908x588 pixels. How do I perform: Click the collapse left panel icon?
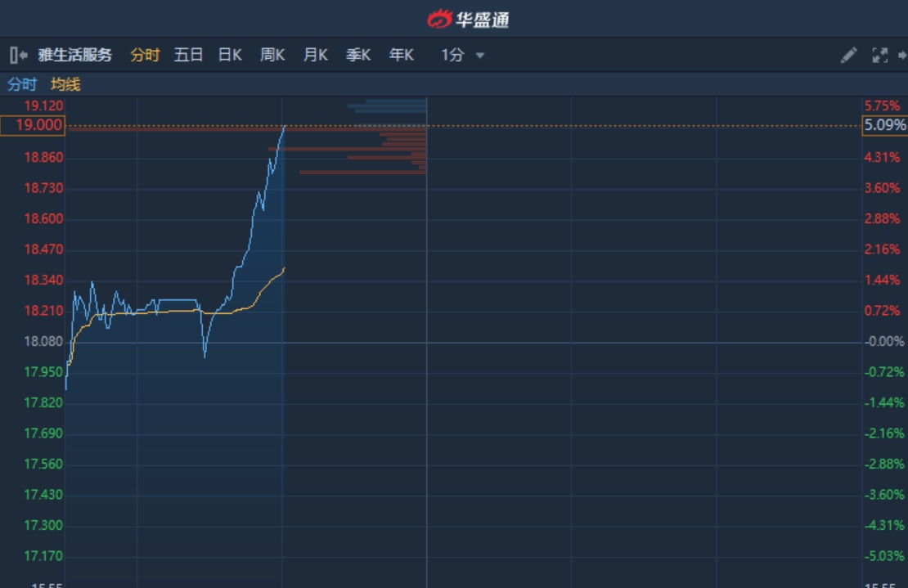pos(18,56)
